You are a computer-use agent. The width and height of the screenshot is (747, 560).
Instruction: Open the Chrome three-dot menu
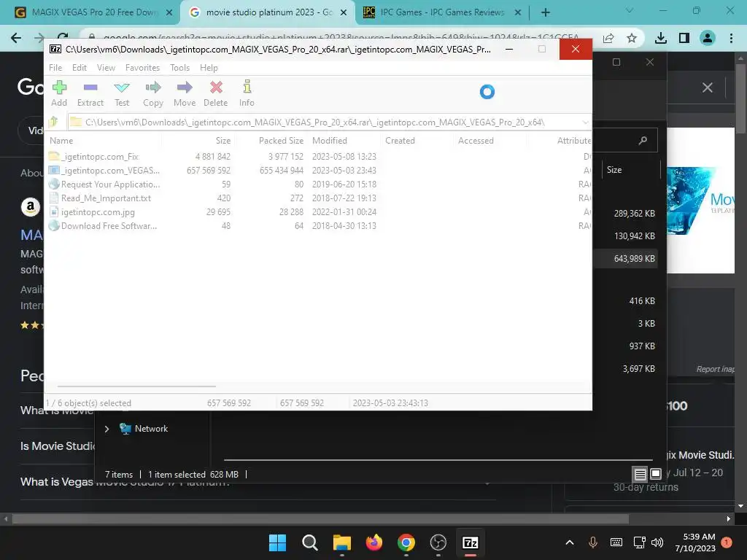(x=731, y=38)
